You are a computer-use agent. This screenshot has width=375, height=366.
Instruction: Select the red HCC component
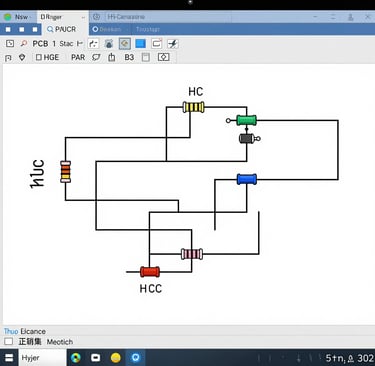coord(150,272)
